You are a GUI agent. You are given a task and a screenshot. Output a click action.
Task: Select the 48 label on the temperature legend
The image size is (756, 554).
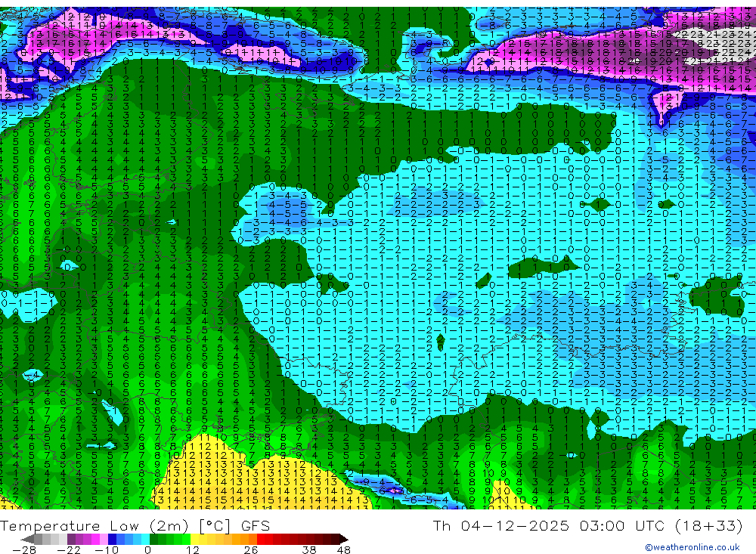tap(344, 550)
